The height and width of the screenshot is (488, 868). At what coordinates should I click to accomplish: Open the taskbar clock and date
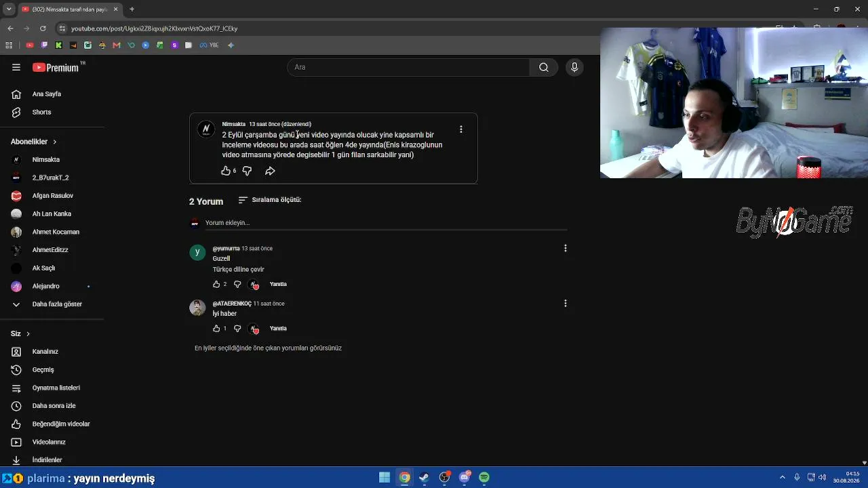coord(848,477)
